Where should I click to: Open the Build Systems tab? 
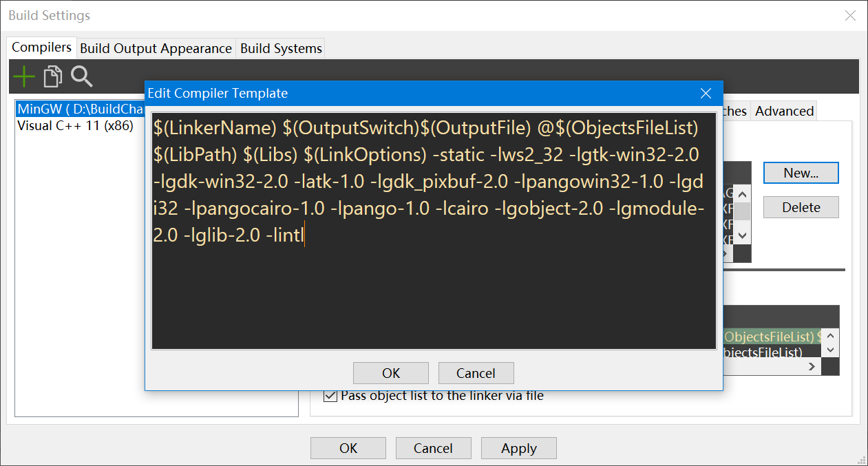pyautogui.click(x=281, y=48)
